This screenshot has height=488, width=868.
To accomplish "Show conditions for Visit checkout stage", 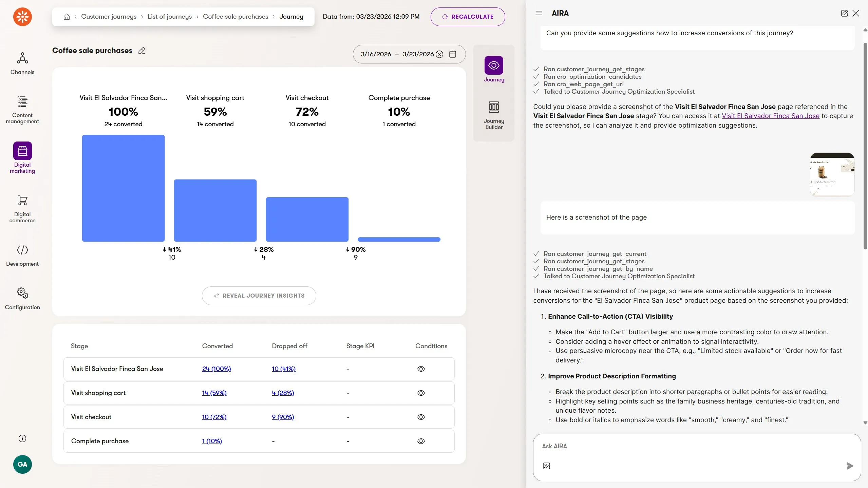I will [421, 417].
